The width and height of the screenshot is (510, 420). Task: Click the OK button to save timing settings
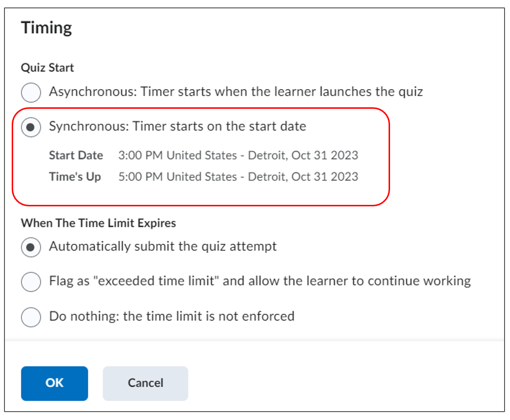click(54, 383)
